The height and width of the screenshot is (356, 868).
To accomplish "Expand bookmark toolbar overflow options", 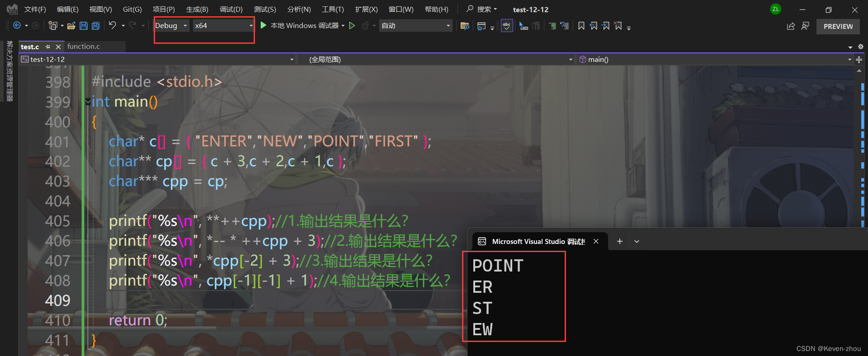I will (x=629, y=28).
